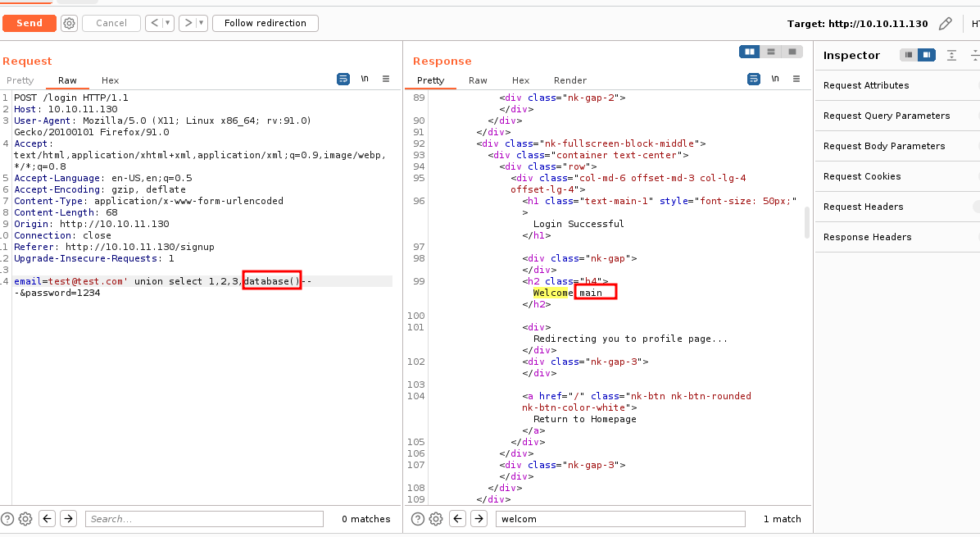Screen dimensions: 980x537
Task: Jump to previous match in Request search
Action: coord(48,519)
